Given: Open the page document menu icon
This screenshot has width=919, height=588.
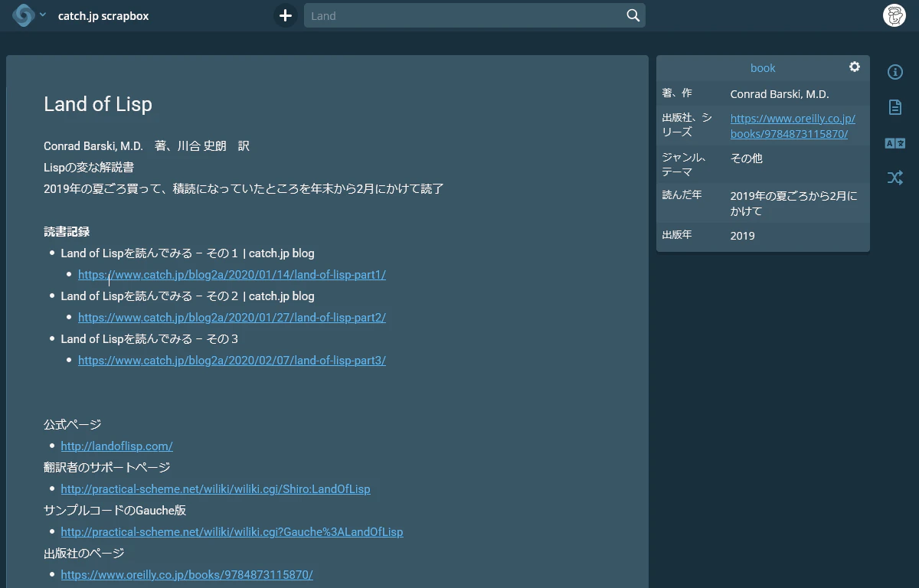Looking at the screenshot, I should (894, 107).
